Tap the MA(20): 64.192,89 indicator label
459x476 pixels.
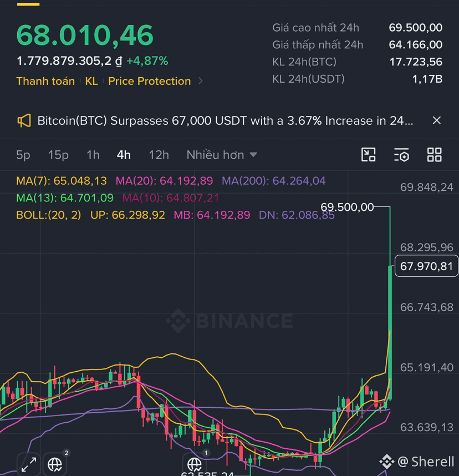click(164, 181)
